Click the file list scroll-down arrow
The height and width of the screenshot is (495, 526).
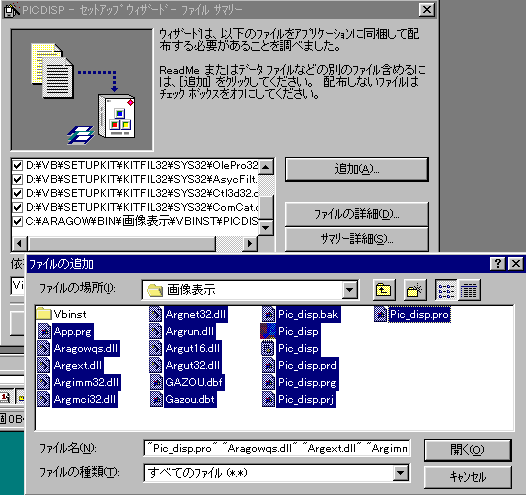click(266, 228)
